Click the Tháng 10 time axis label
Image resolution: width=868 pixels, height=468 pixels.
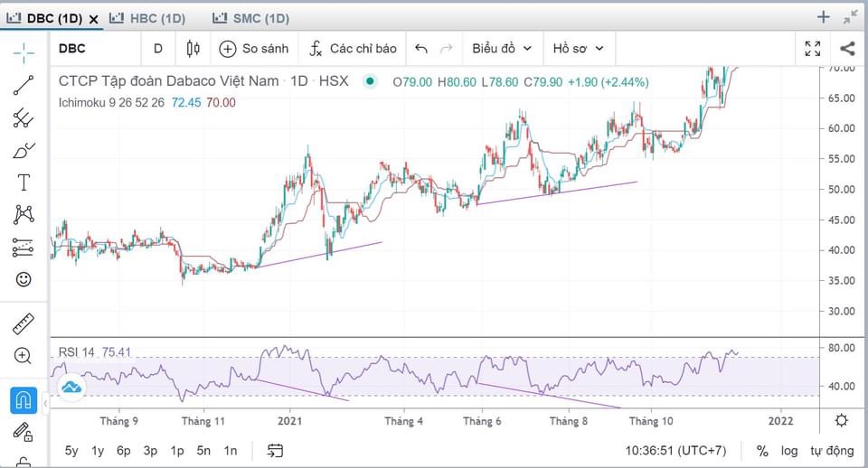point(651,421)
